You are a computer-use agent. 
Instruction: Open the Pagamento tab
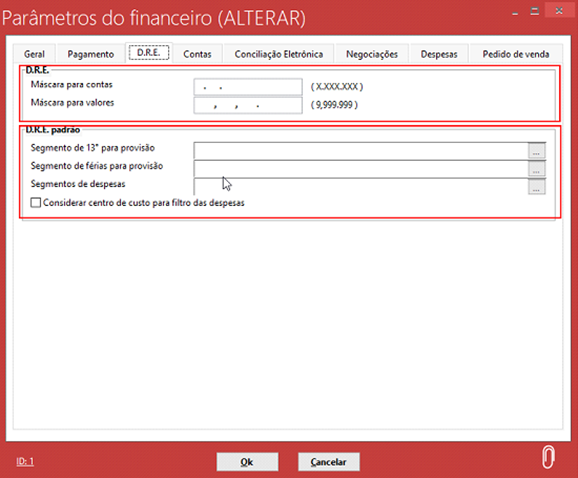coord(91,54)
